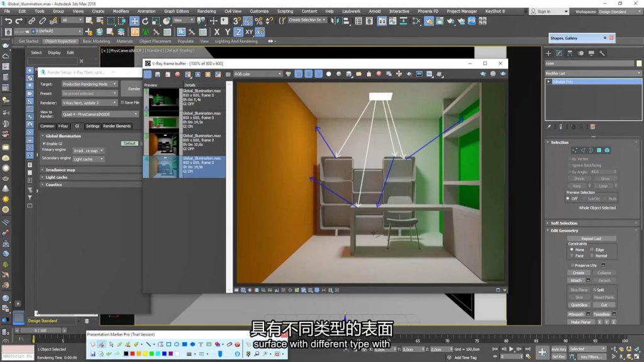Toggle the Save File checkbox
The image size is (644, 362).
123,102
